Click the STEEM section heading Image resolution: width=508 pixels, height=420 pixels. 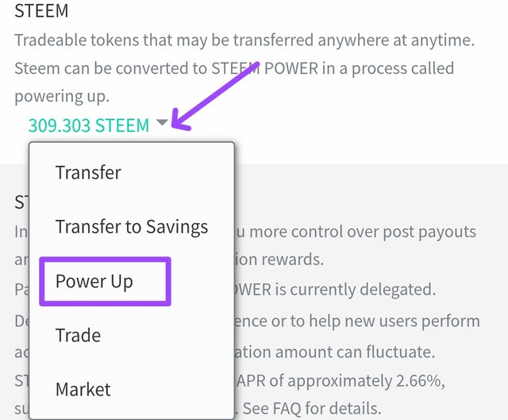pos(42,12)
